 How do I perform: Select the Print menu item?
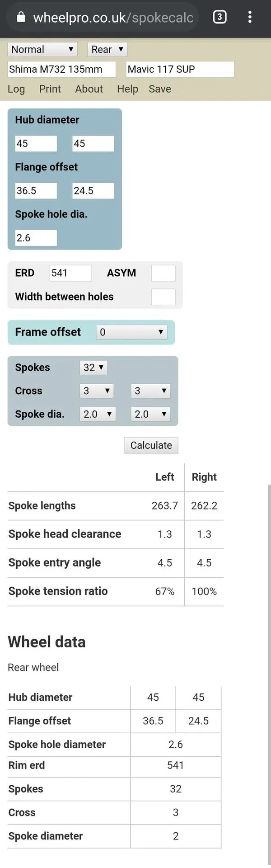point(50,89)
